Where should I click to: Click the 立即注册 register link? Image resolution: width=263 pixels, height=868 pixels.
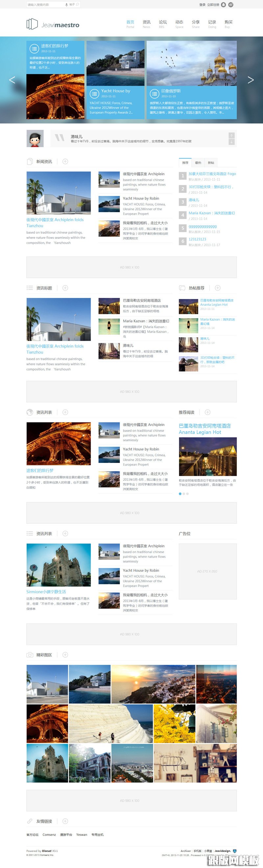pos(213,5)
